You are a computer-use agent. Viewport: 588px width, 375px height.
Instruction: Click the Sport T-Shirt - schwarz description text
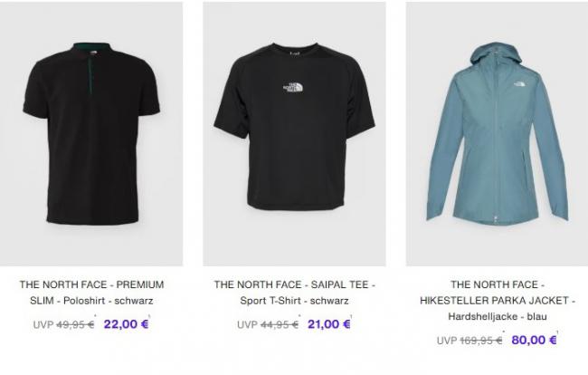(x=294, y=301)
